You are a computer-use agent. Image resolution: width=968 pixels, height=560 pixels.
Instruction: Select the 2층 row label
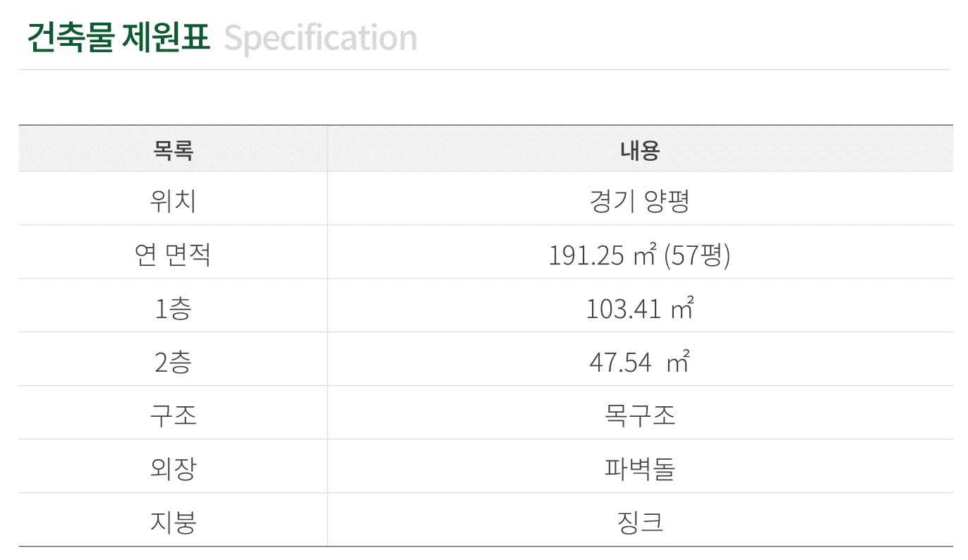tap(173, 363)
